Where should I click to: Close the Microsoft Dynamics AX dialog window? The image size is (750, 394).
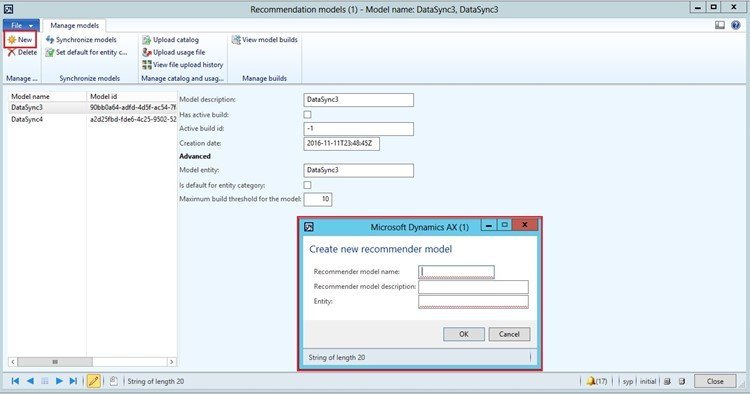(x=525, y=225)
